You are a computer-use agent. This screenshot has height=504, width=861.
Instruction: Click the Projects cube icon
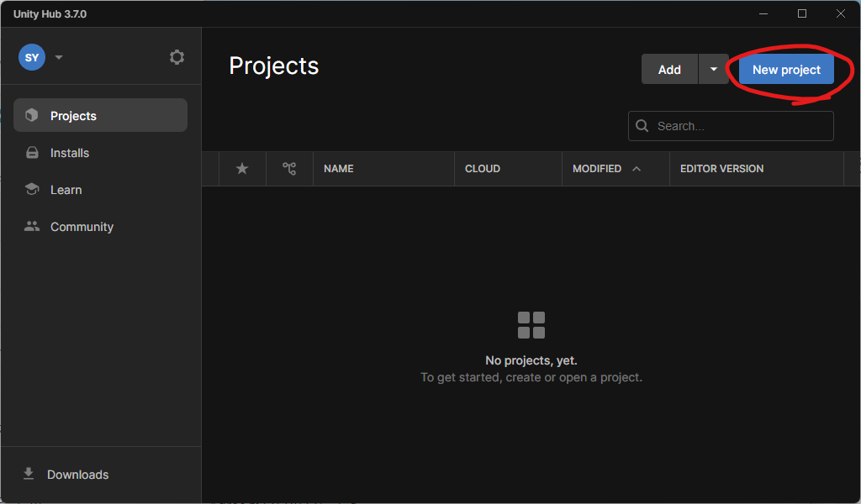pyautogui.click(x=32, y=115)
